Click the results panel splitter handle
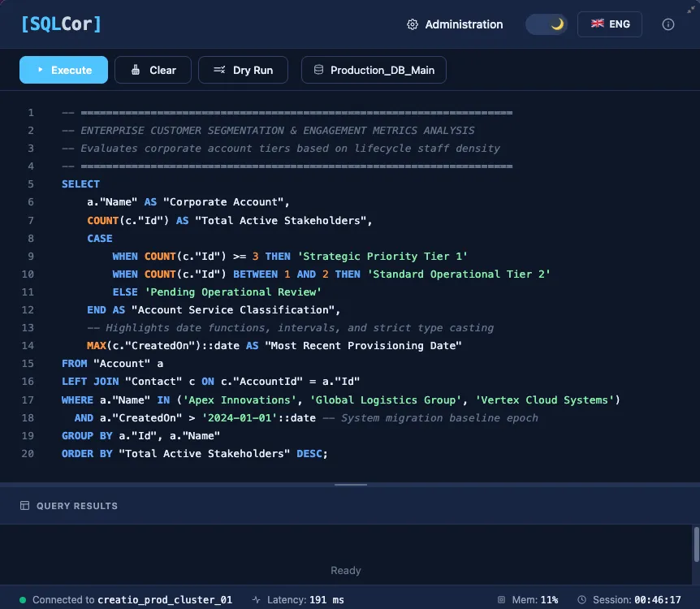 [351, 485]
